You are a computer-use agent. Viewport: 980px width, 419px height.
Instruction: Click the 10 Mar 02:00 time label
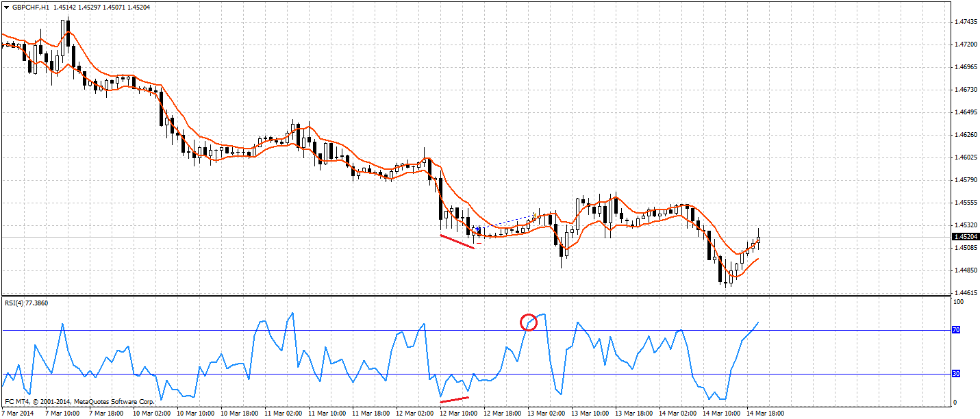click(151, 414)
